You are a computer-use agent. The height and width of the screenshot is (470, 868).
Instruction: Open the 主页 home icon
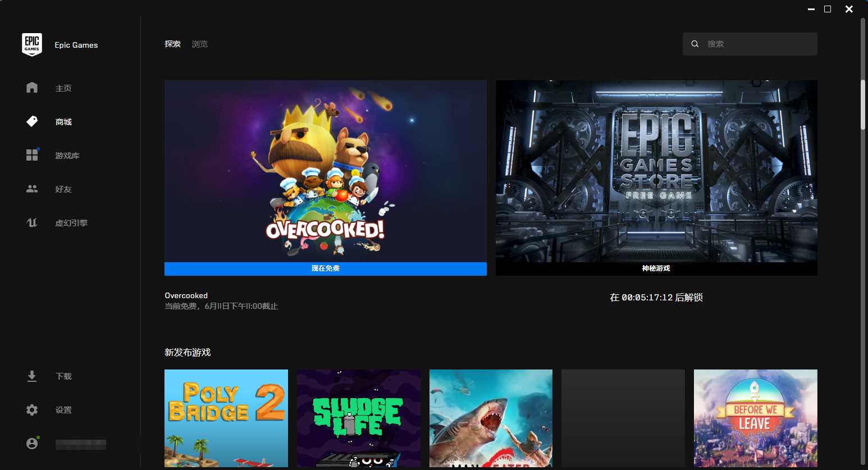point(32,88)
